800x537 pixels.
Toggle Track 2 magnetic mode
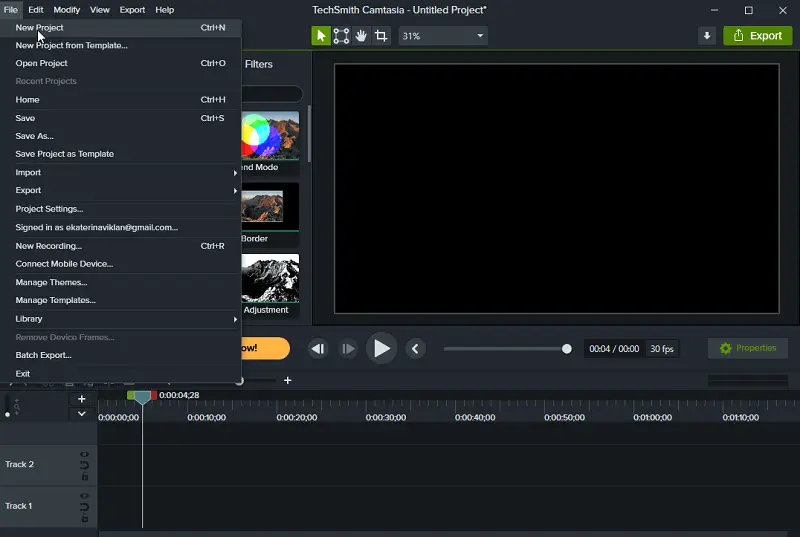click(85, 465)
